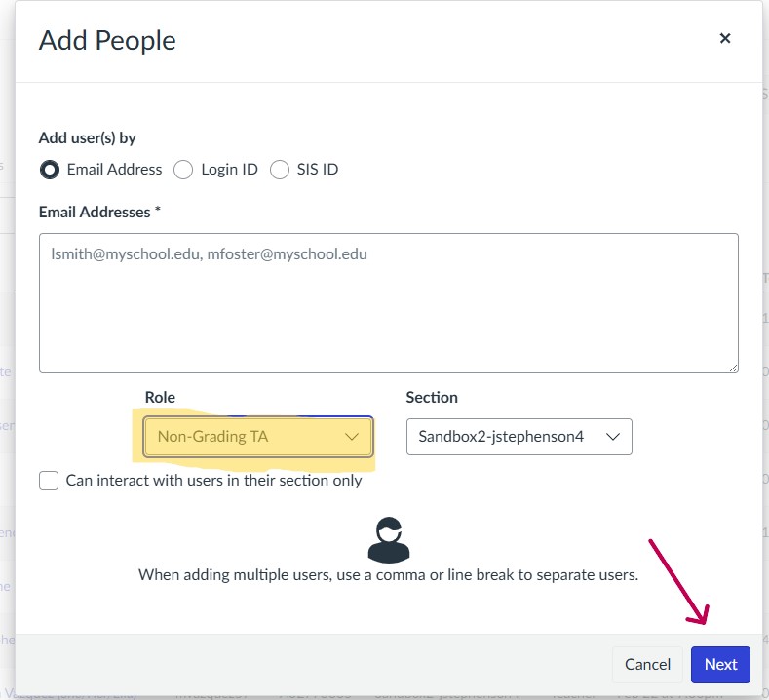The image size is (769, 700).
Task: Open the Section dropdown showing Sandbox2-jstephenson4
Action: [x=519, y=437]
